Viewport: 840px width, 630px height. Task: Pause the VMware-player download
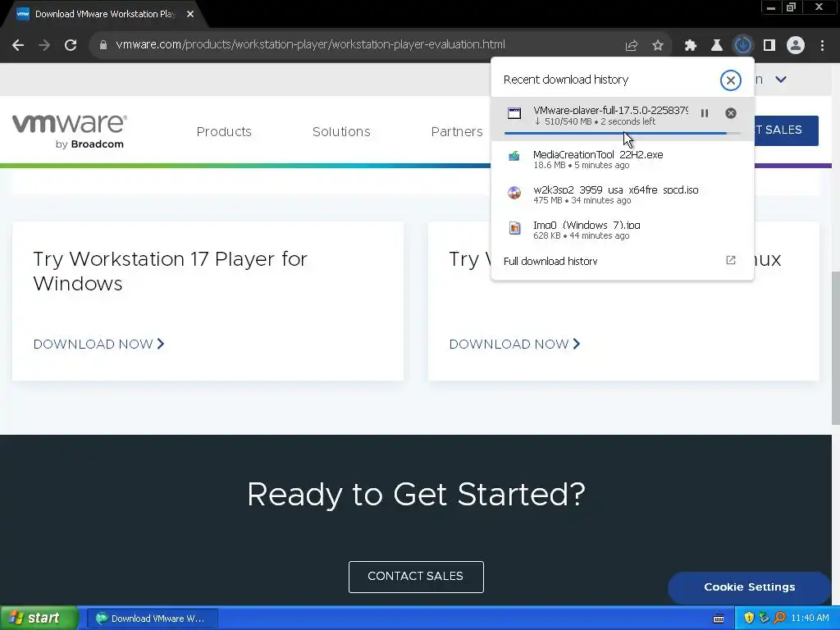point(705,113)
